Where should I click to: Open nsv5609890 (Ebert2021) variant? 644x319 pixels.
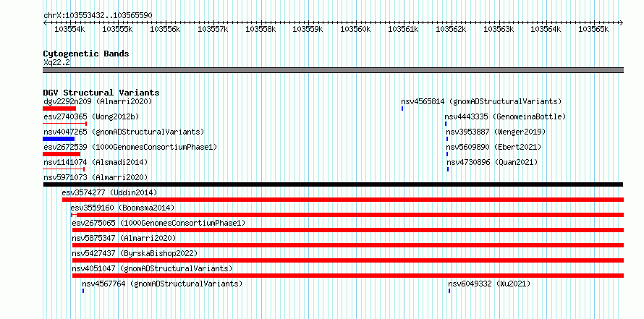(x=494, y=147)
